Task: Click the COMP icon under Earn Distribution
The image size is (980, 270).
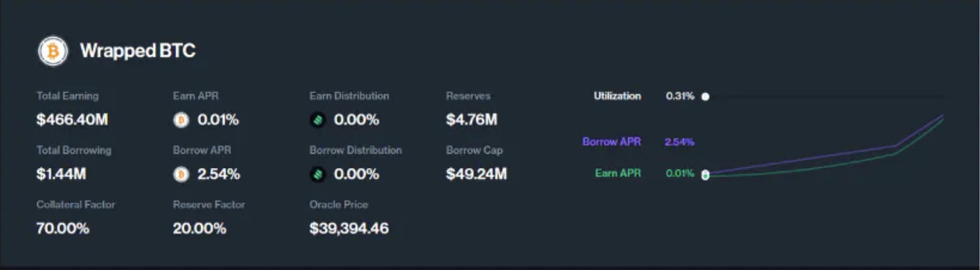Action: click(318, 120)
